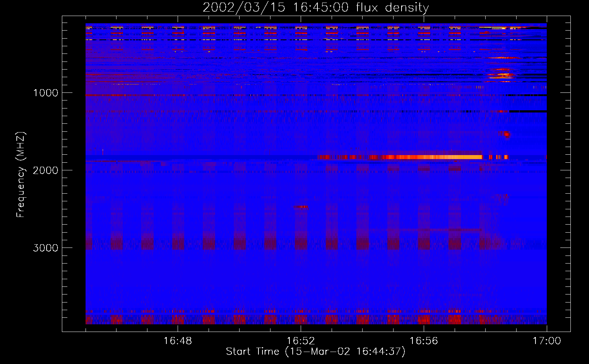Click the 1000 frequency tick label
Viewport: 589px width, 364px height.
46,93
